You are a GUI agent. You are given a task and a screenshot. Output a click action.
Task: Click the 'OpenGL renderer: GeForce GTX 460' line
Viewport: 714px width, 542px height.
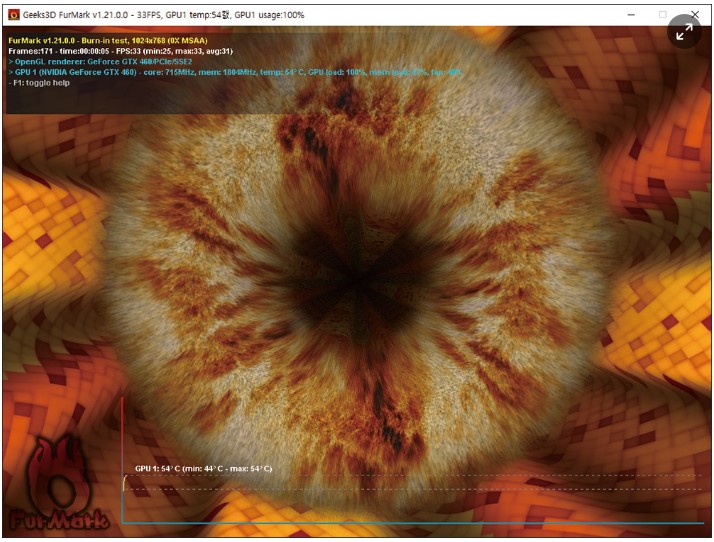point(100,61)
